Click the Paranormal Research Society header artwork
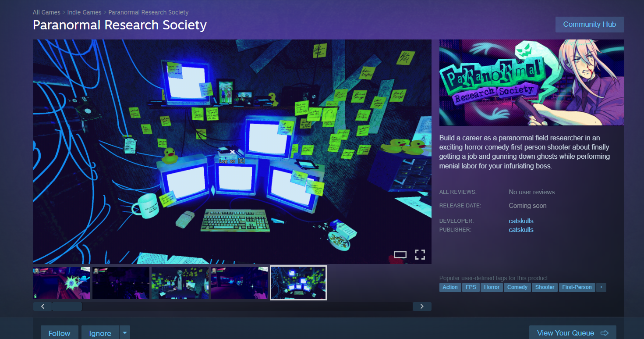This screenshot has width=644, height=339. pos(532,82)
